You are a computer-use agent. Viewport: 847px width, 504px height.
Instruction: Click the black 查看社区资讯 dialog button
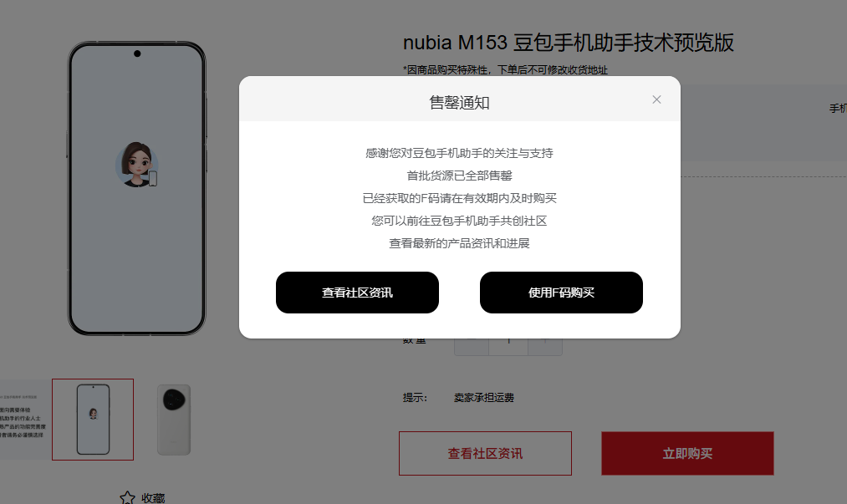(x=357, y=293)
